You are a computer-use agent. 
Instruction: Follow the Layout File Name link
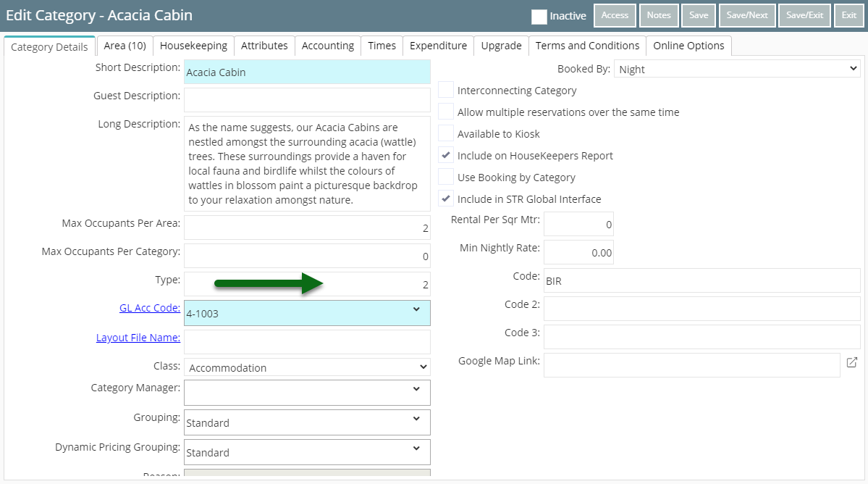pos(138,338)
